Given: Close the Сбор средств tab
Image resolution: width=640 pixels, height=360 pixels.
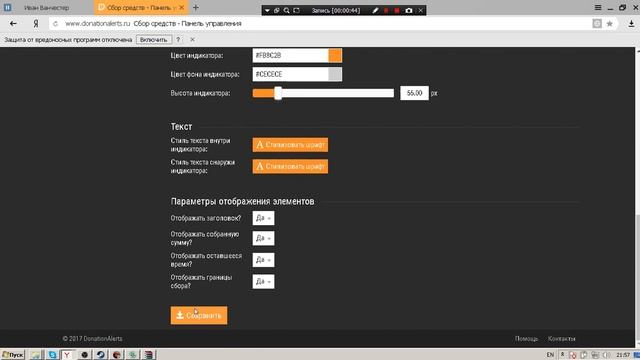Looking at the screenshot, I should (x=182, y=7).
